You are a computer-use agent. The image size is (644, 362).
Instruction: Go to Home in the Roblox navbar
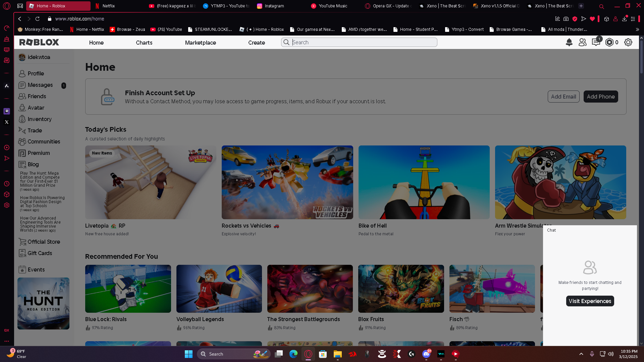[96, 43]
